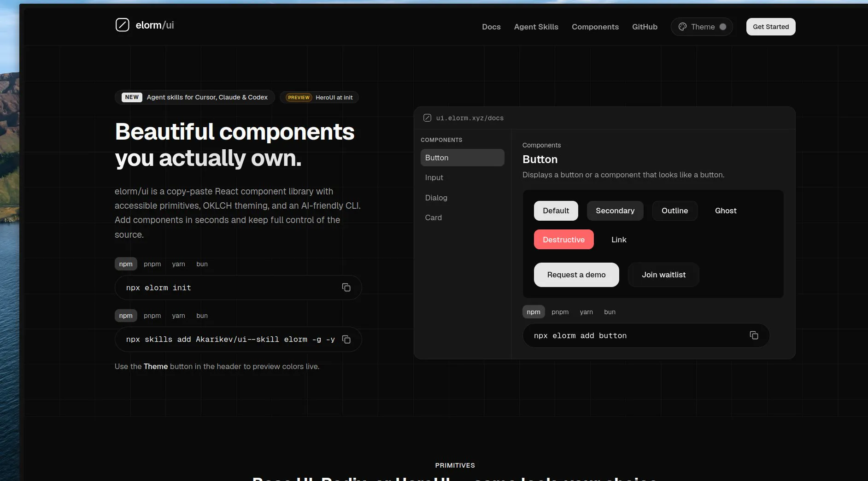This screenshot has height=481, width=868.
Task: Click the Default button variant
Action: click(556, 211)
